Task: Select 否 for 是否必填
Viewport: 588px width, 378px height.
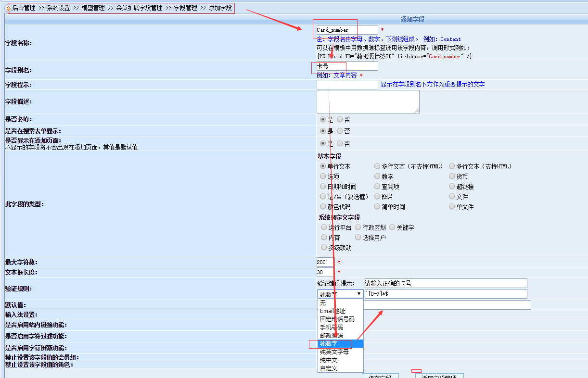Action: [x=340, y=120]
